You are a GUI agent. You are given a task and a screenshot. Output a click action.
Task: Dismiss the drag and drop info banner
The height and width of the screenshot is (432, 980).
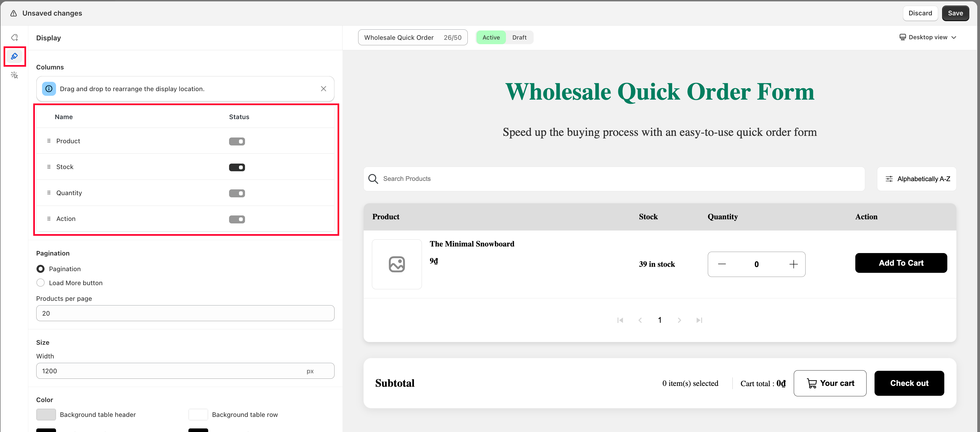323,89
